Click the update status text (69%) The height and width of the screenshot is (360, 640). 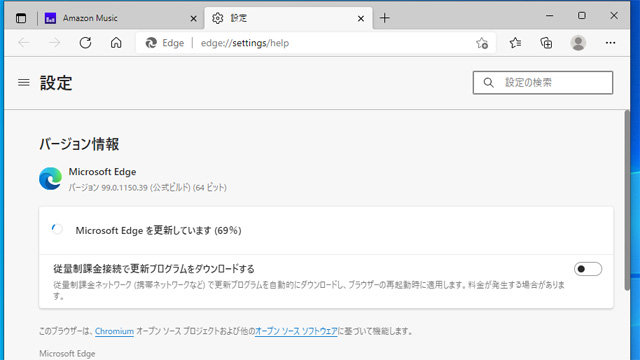(158, 230)
